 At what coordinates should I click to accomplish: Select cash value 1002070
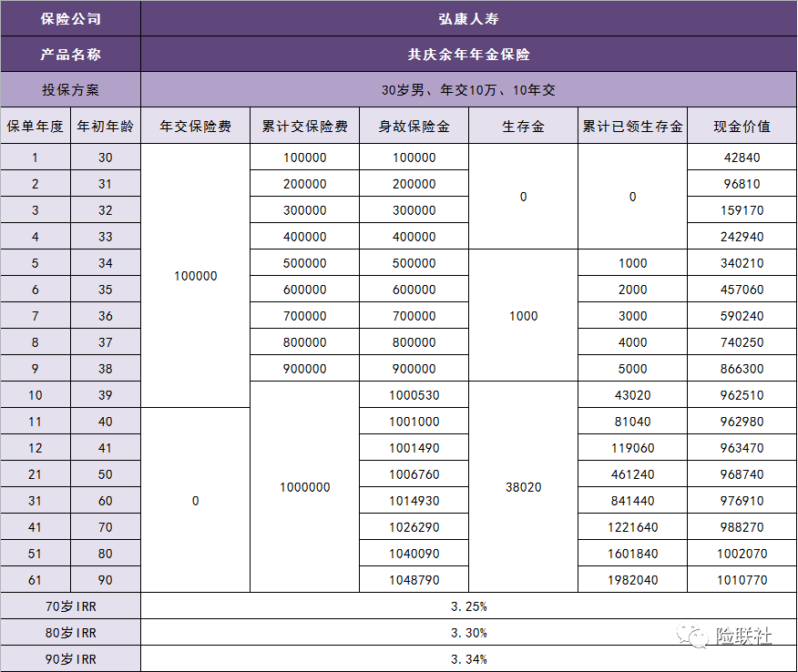(742, 554)
